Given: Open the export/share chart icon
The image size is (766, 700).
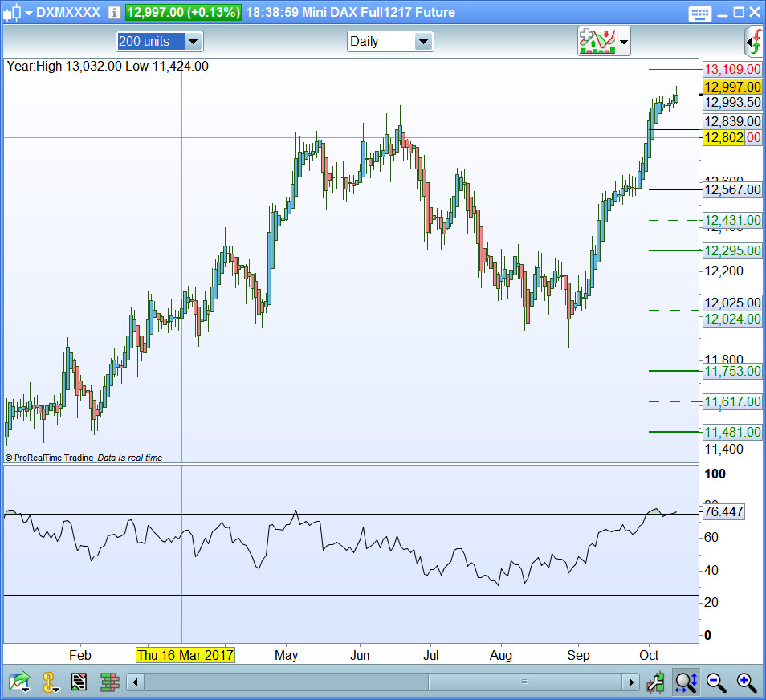Looking at the screenshot, I should coord(18,682).
